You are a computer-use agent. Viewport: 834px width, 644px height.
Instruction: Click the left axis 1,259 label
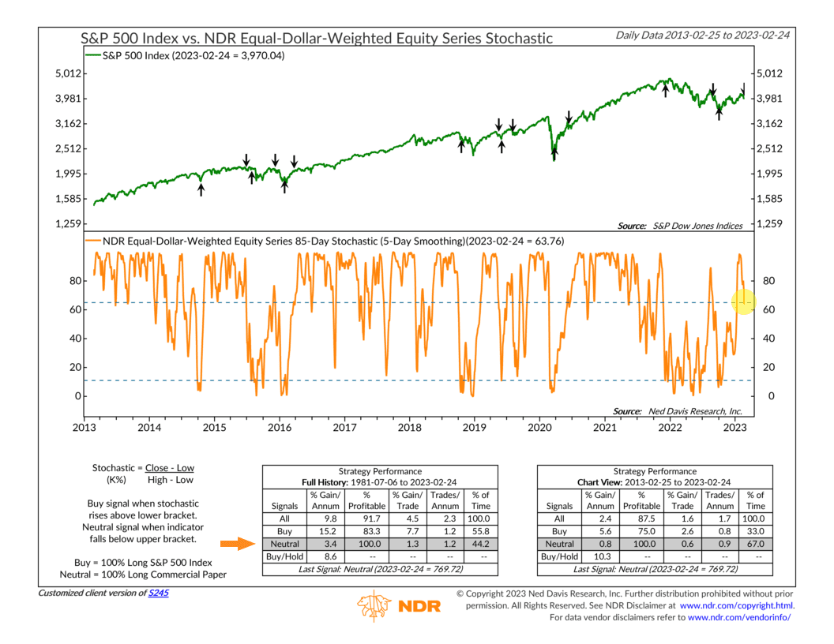coord(68,223)
